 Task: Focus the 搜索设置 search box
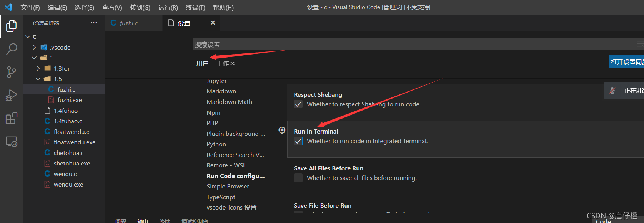point(418,45)
